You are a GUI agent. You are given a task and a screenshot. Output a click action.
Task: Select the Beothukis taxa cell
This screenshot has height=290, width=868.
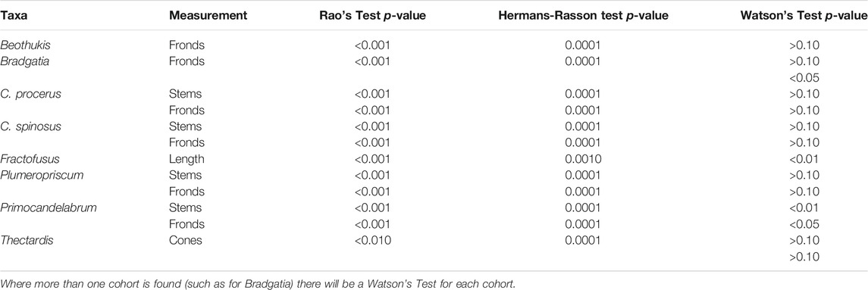21,45
